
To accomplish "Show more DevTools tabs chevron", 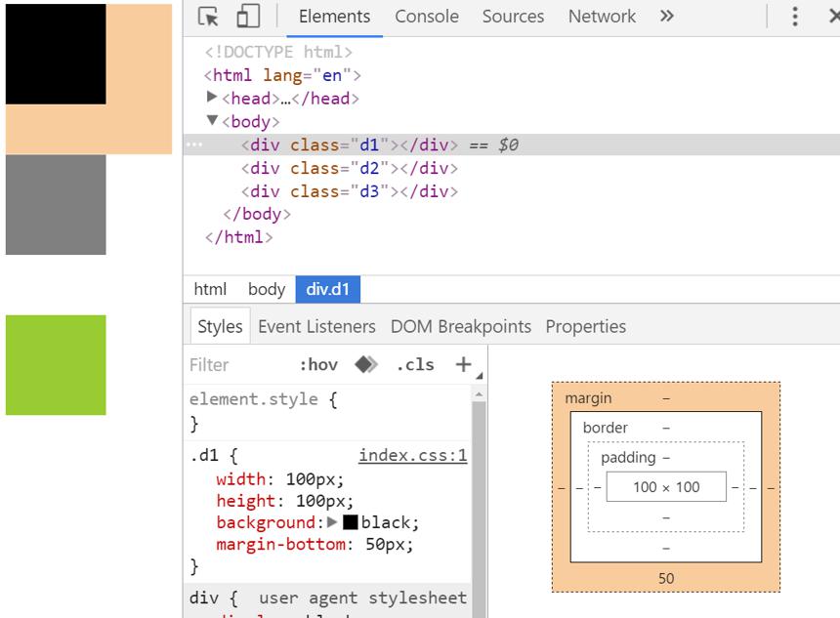I will point(666,16).
